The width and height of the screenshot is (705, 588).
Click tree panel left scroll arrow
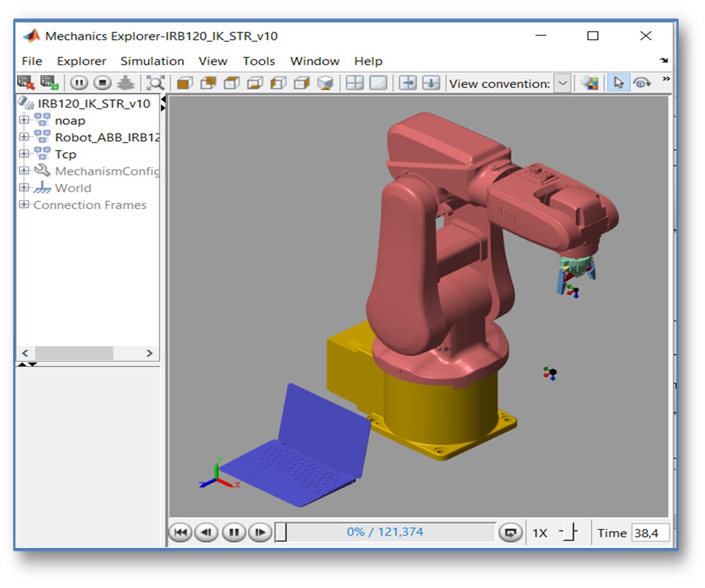[x=25, y=353]
